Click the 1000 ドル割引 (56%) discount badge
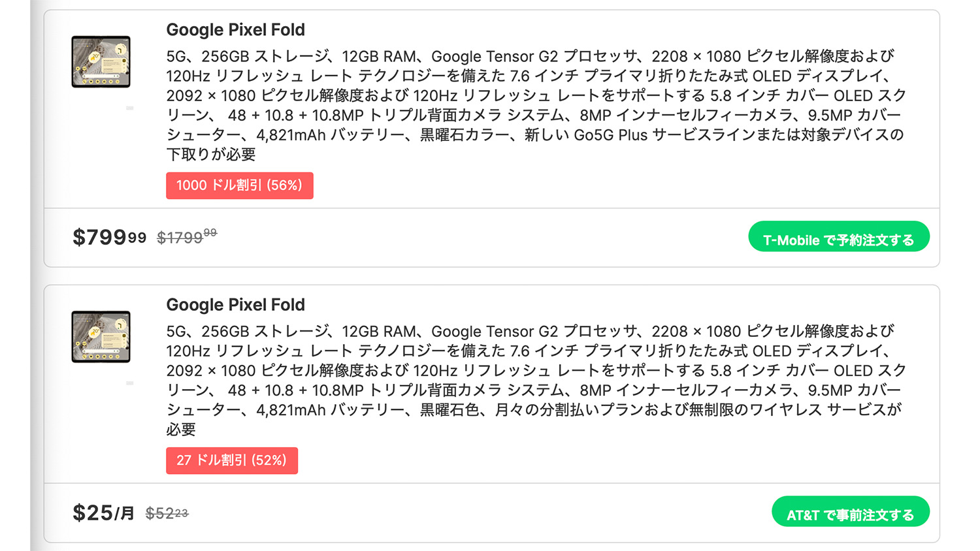 pos(239,185)
